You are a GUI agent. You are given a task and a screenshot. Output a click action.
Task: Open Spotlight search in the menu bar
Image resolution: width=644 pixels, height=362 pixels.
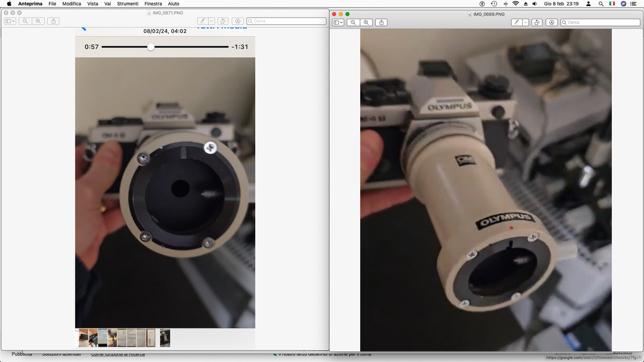[601, 4]
